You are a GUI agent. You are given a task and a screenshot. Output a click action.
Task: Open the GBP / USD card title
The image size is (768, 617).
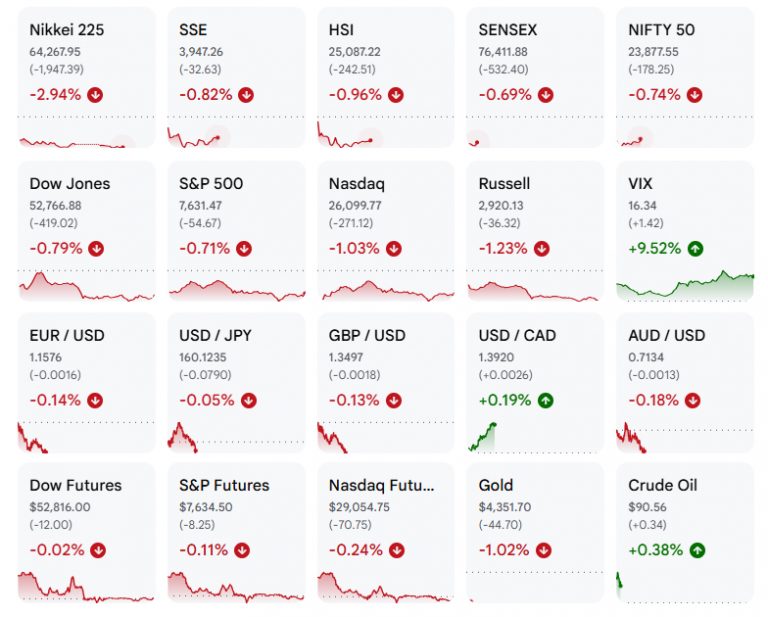pyautogui.click(x=367, y=335)
